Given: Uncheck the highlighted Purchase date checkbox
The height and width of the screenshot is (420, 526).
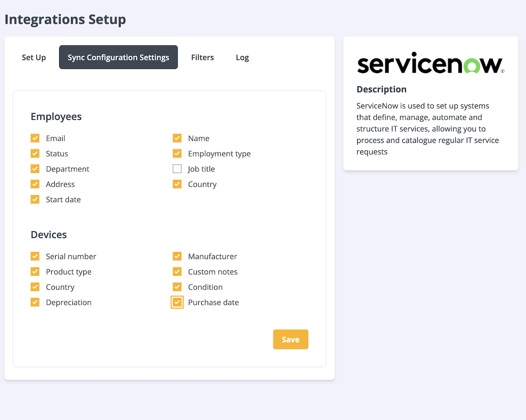Looking at the screenshot, I should pyautogui.click(x=177, y=302).
